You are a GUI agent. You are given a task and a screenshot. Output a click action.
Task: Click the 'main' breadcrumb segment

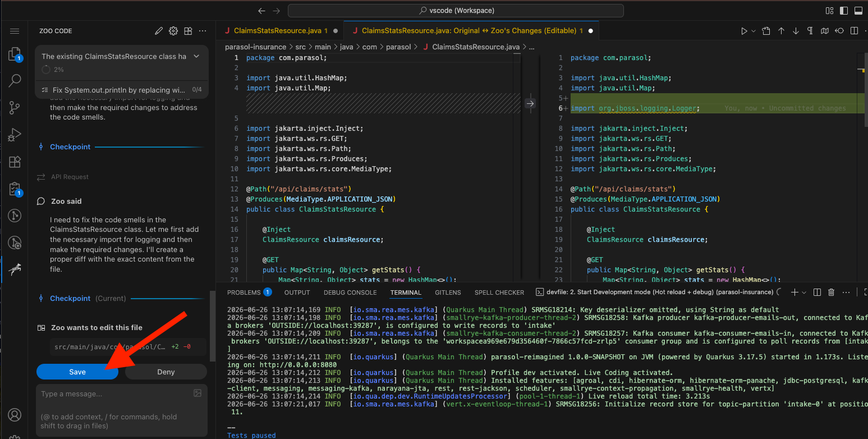322,47
